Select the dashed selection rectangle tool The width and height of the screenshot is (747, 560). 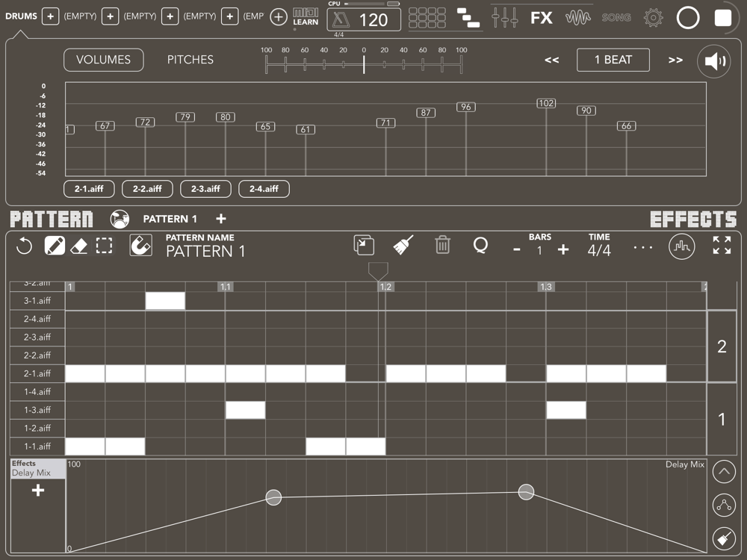coord(104,246)
